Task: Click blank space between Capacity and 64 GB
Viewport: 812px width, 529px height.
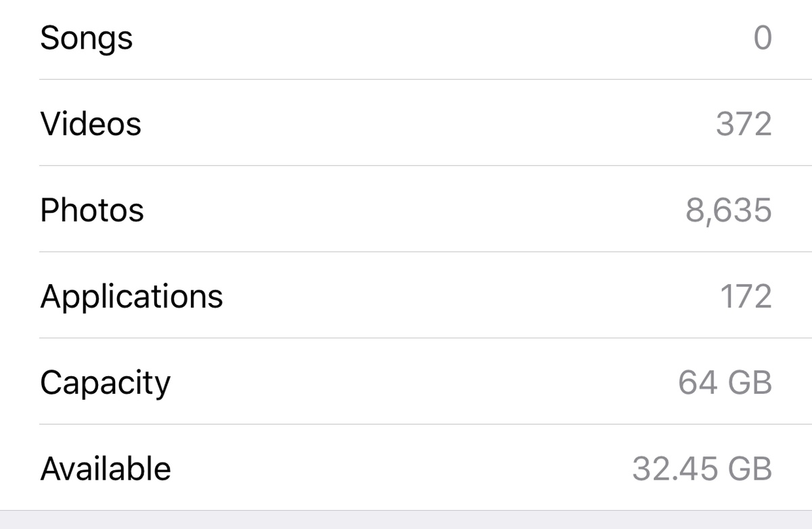Action: click(x=424, y=383)
